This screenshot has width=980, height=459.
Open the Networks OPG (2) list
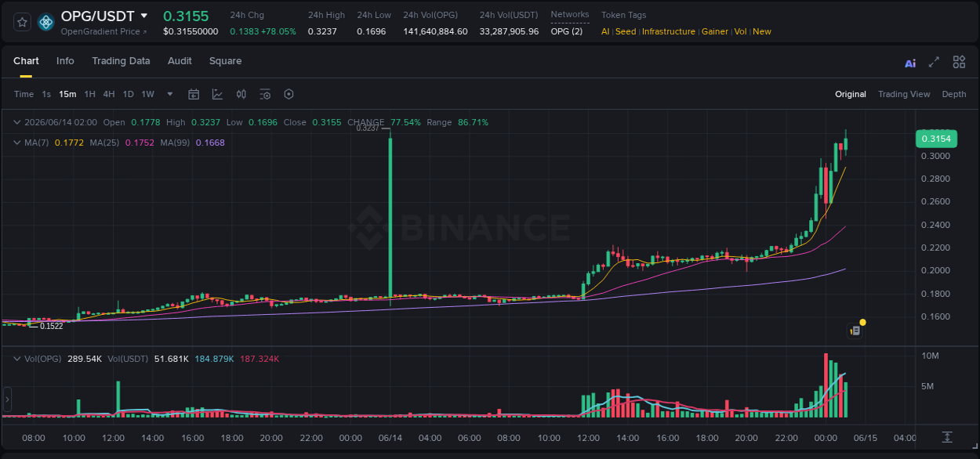(567, 31)
